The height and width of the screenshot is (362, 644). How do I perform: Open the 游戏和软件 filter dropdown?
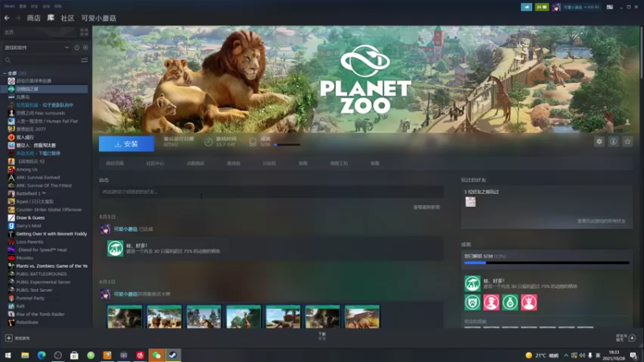point(36,47)
